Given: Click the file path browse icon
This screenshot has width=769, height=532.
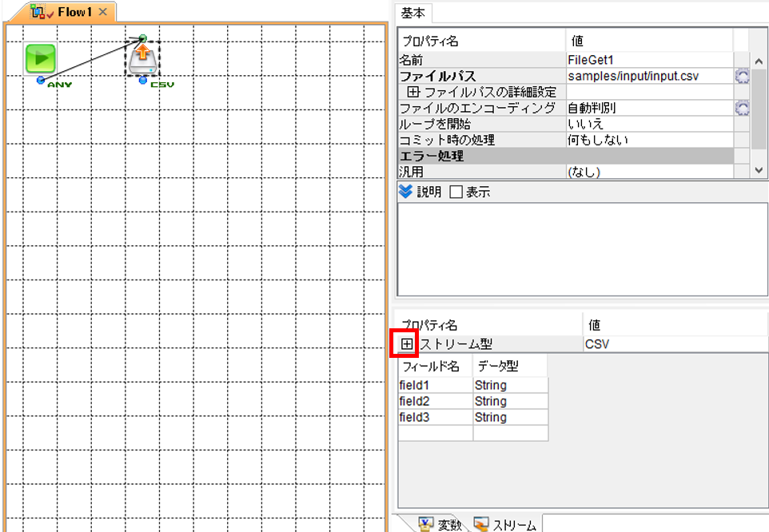Looking at the screenshot, I should (x=742, y=76).
